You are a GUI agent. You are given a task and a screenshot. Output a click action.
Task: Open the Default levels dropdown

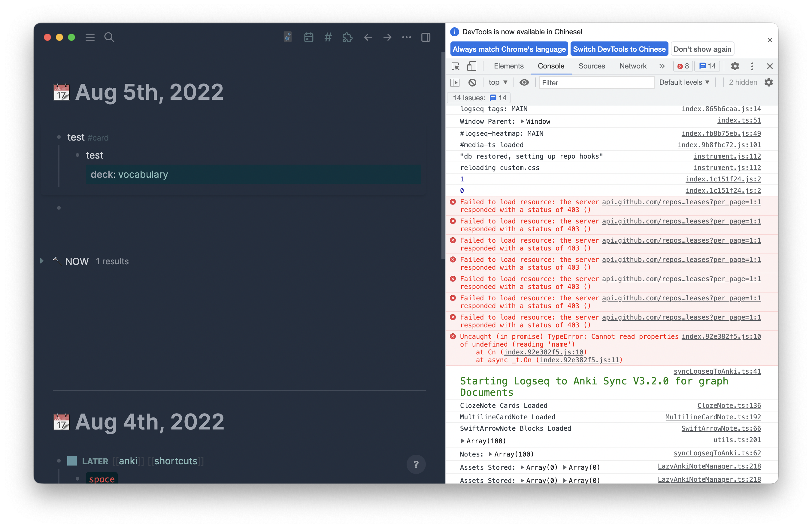pos(684,82)
